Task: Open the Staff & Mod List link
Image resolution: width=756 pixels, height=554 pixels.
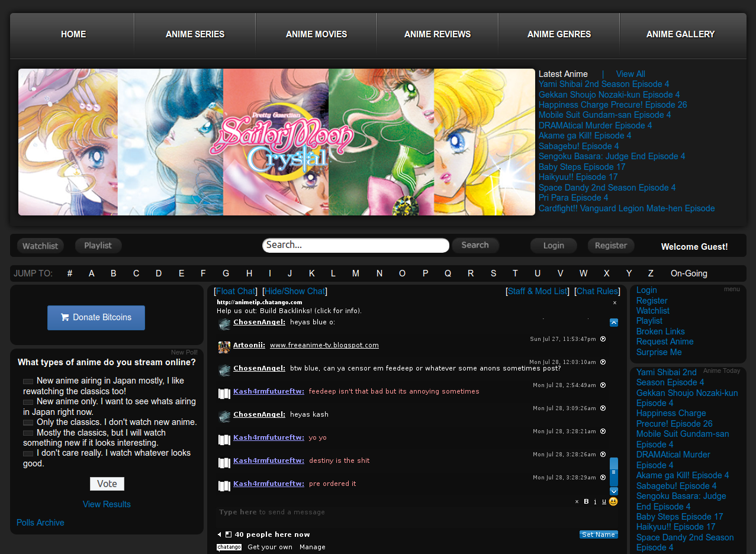Action: (538, 291)
